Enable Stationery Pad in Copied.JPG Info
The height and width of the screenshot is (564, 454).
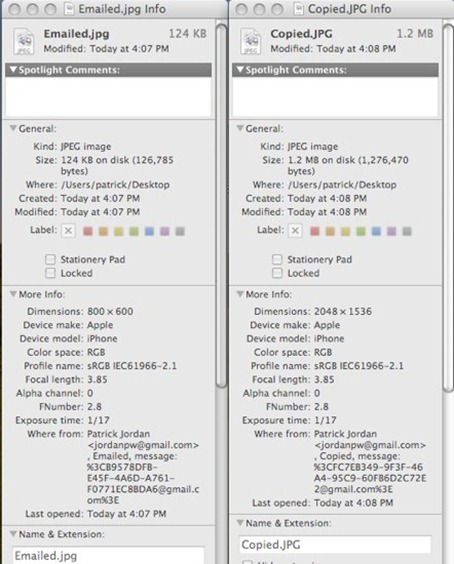(277, 259)
